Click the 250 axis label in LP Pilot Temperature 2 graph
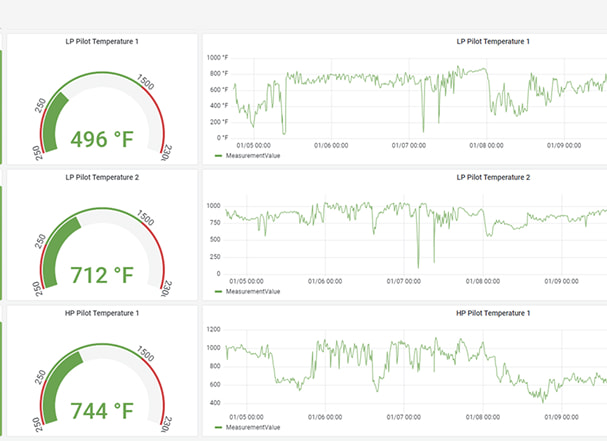This screenshot has width=607, height=441. [215, 257]
